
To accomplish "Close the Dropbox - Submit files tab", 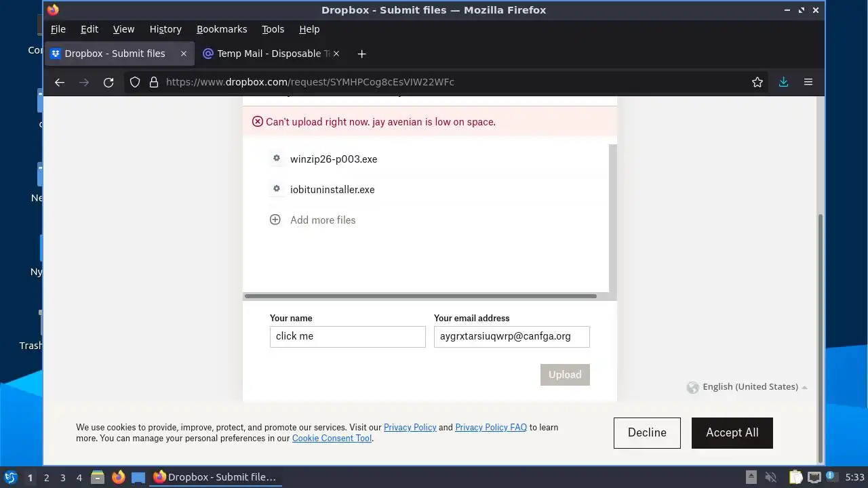I will tap(183, 54).
